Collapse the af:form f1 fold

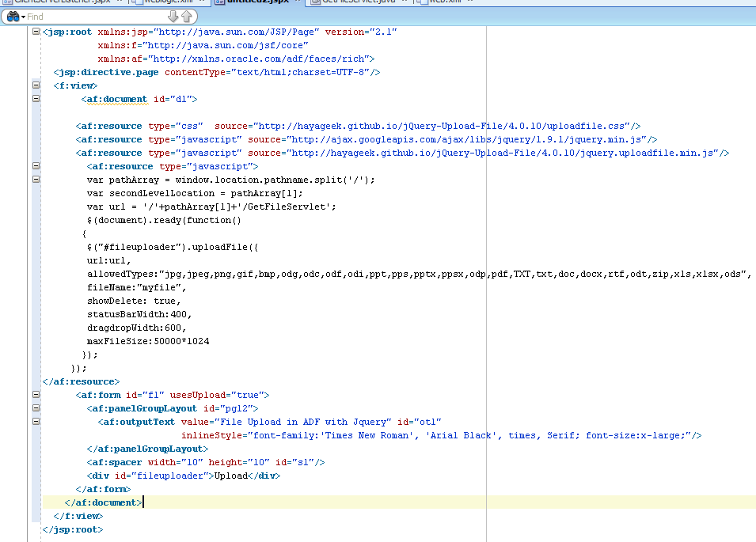36,395
